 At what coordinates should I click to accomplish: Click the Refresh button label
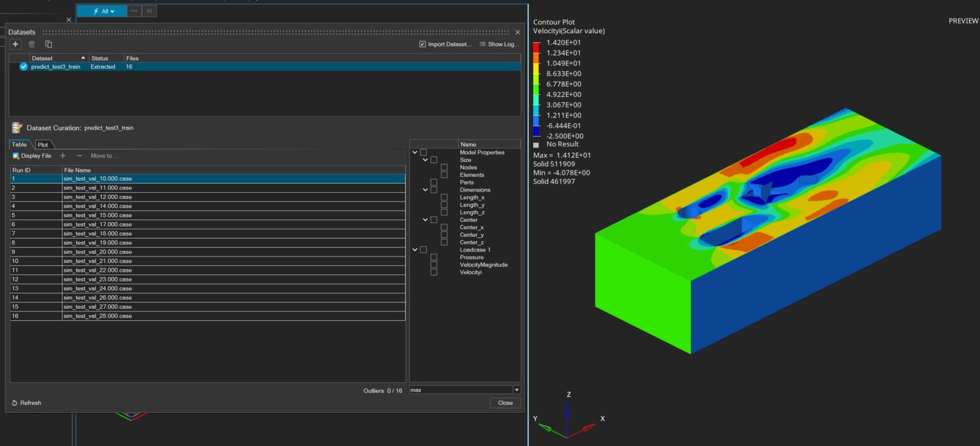point(31,403)
